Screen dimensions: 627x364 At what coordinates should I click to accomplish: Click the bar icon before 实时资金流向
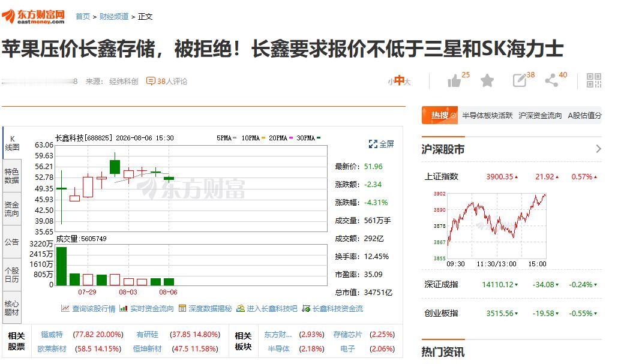click(x=124, y=308)
